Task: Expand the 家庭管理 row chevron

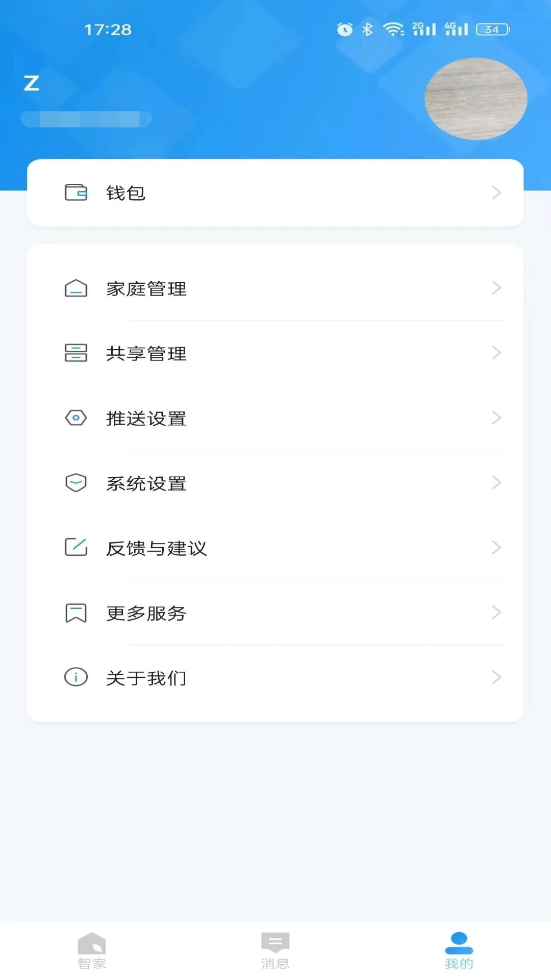Action: pos(496,288)
